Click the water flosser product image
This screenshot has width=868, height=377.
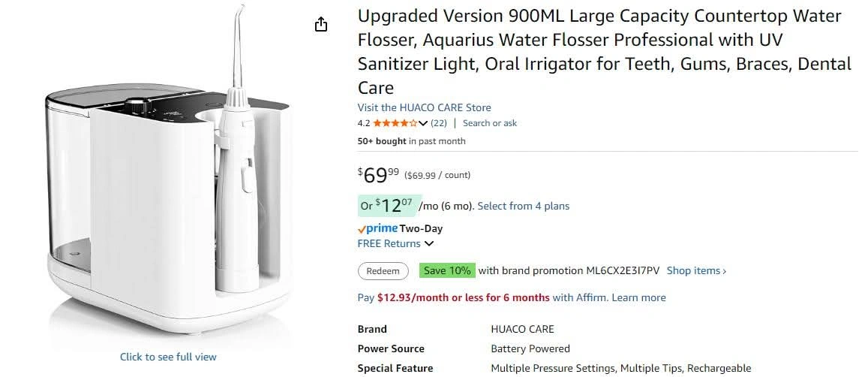168,195
